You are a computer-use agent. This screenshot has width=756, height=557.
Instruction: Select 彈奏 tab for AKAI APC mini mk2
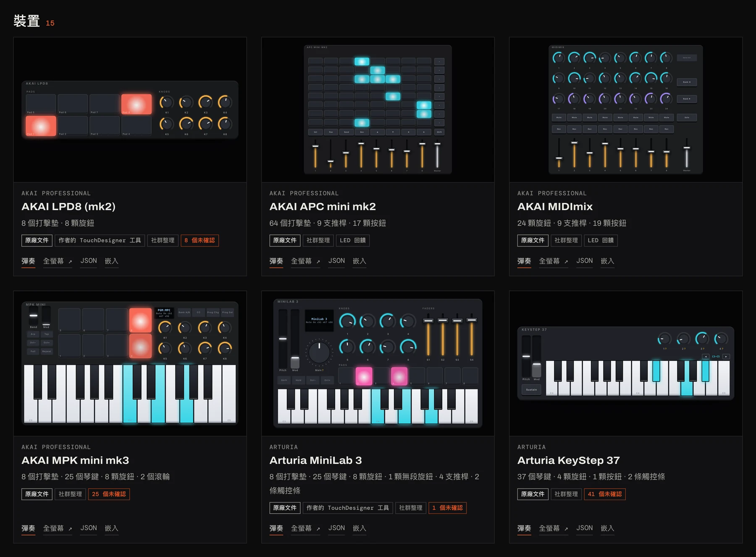pos(276,261)
